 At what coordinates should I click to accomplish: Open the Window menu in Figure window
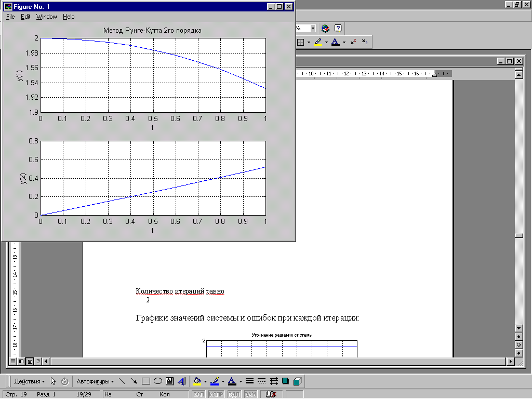46,17
